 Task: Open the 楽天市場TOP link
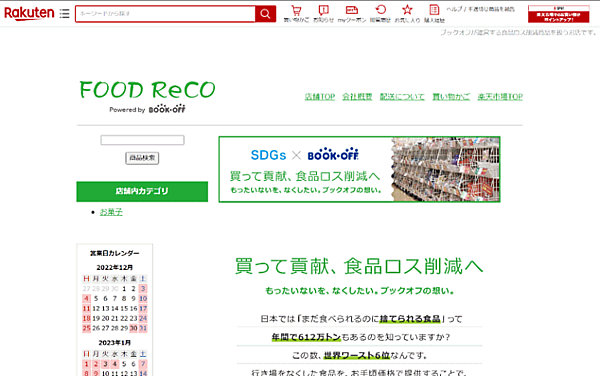click(x=500, y=97)
